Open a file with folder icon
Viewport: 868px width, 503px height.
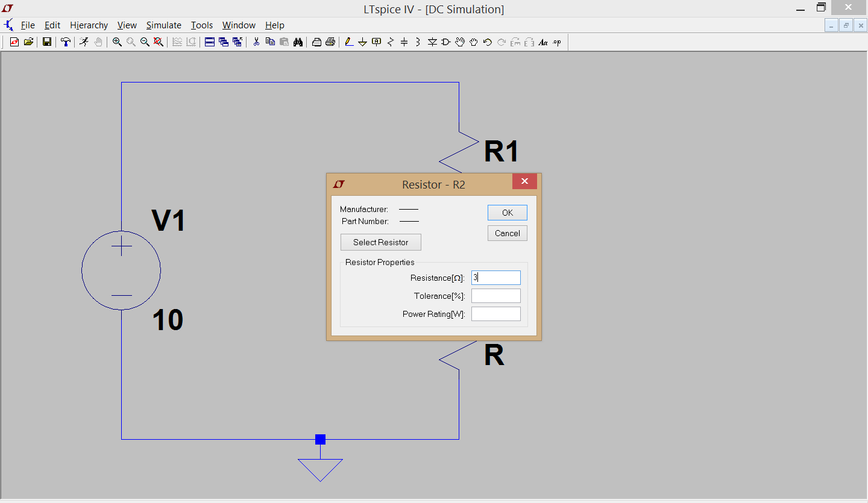pos(28,42)
